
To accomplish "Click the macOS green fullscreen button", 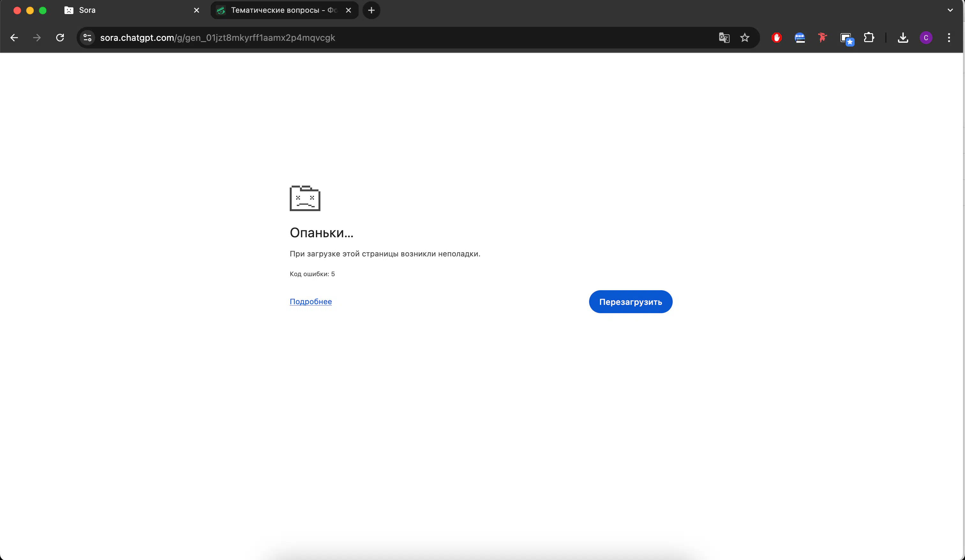I will (43, 10).
